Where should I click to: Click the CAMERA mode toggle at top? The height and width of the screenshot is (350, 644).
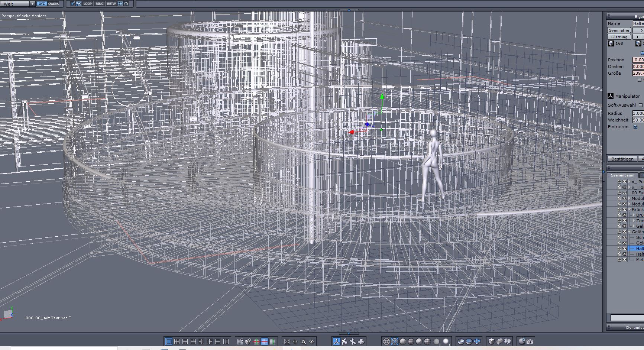click(x=53, y=4)
